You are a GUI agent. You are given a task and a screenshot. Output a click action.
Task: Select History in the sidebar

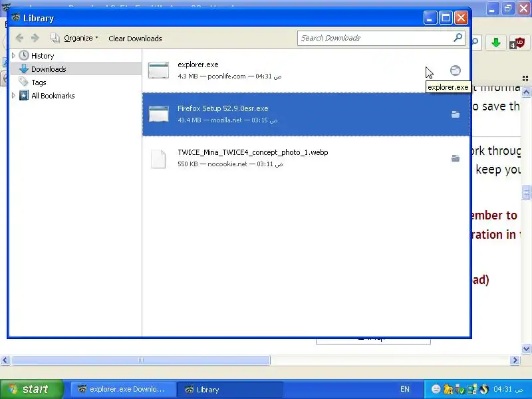coord(43,56)
